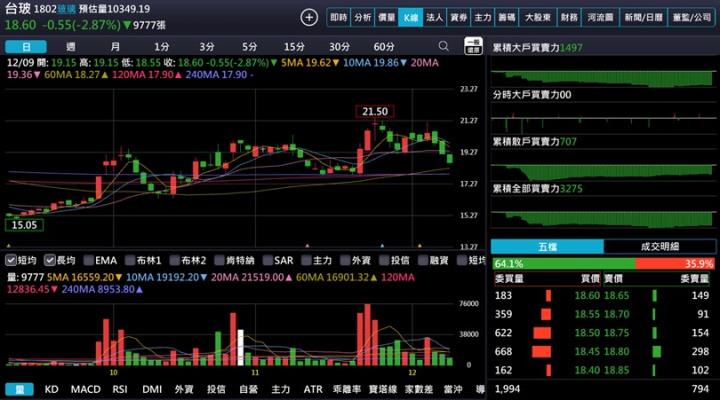
Task: Open the 法人 institutional view
Action: (434, 17)
